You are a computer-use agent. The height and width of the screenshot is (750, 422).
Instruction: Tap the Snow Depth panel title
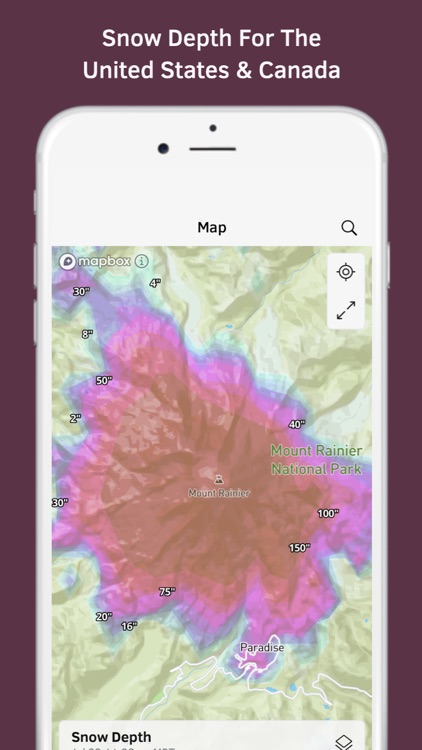(x=111, y=737)
